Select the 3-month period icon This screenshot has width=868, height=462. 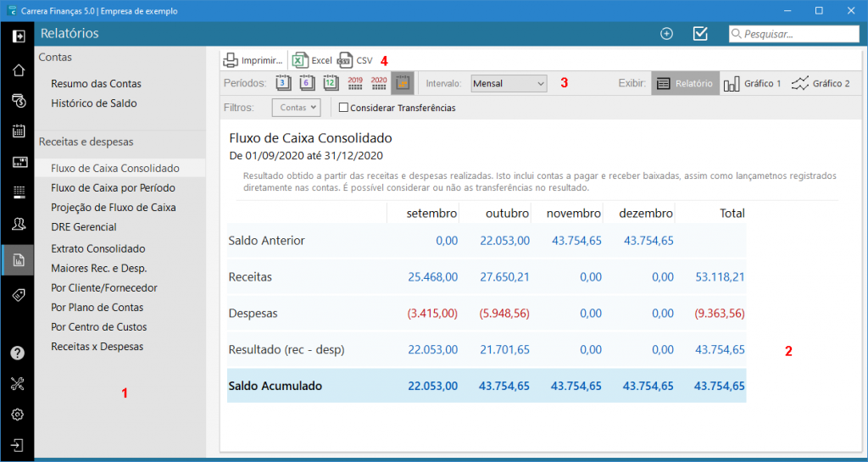click(x=284, y=83)
